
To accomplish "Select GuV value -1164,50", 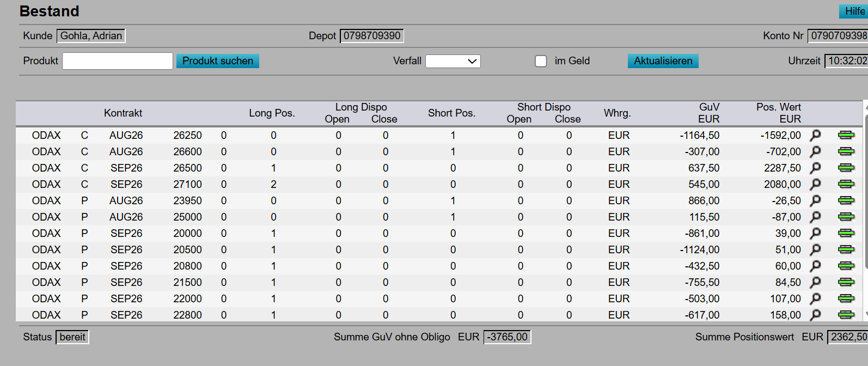I will click(x=700, y=135).
